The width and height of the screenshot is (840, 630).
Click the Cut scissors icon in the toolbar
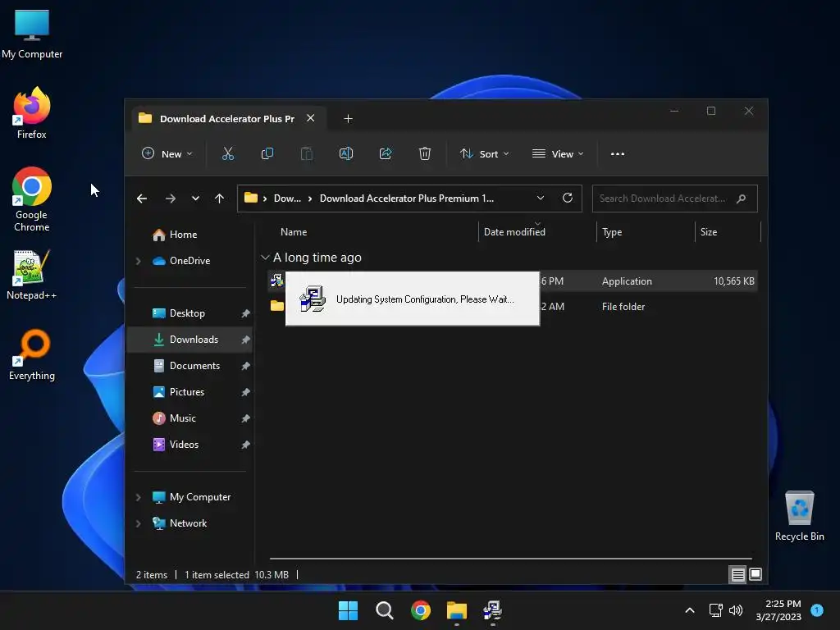click(228, 153)
